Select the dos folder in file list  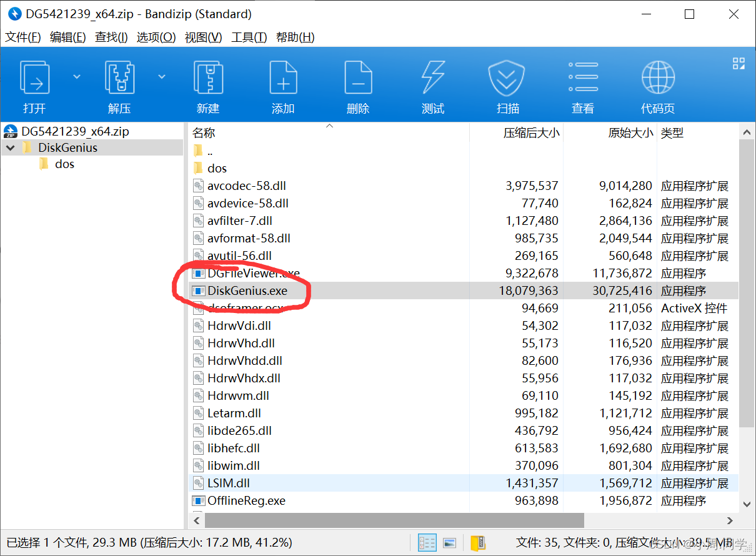point(217,168)
